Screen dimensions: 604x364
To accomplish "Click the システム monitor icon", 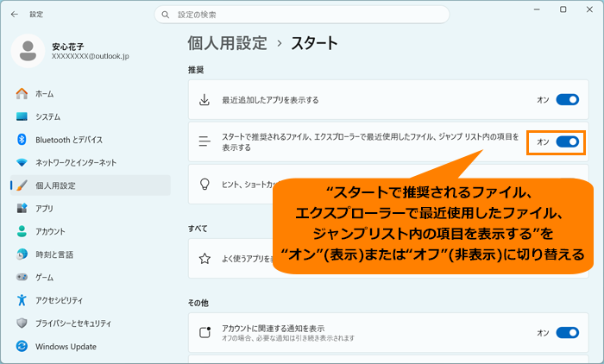I will click(22, 116).
